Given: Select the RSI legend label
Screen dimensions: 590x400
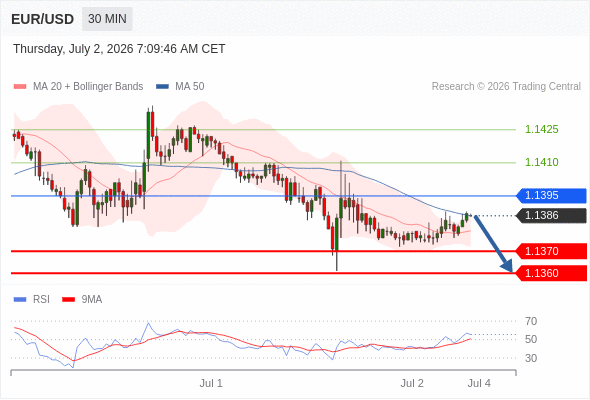Looking at the screenshot, I should click(x=41, y=300).
